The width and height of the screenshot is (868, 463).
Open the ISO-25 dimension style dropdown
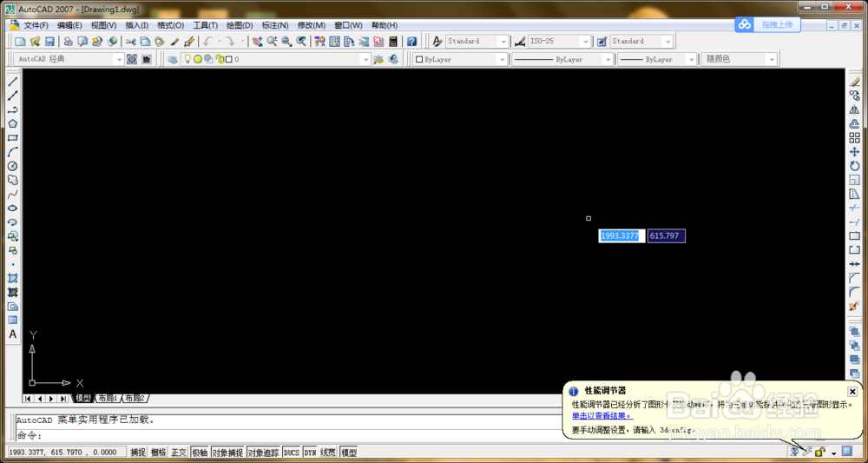point(585,41)
